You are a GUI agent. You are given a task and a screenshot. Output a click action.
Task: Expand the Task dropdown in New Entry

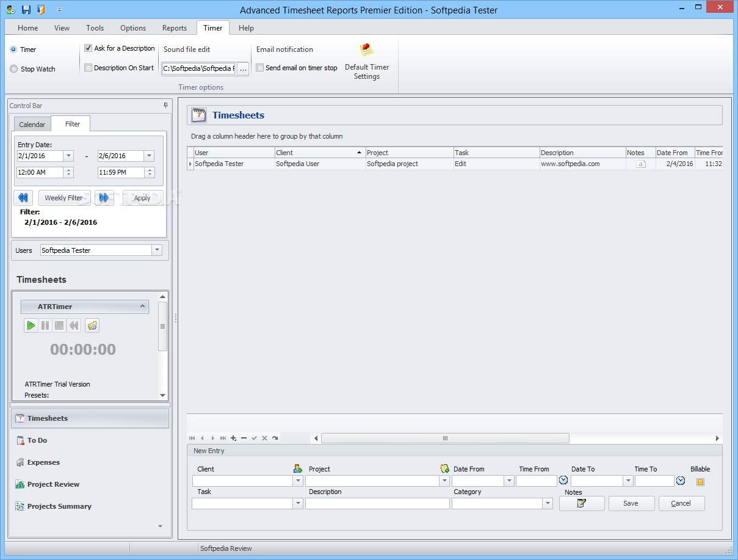pyautogui.click(x=298, y=504)
